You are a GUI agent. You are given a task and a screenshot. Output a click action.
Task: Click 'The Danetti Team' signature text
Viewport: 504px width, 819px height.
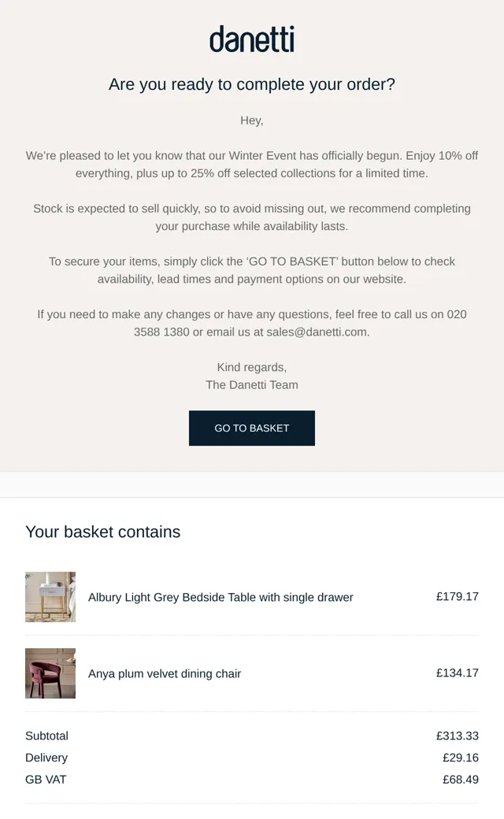pyautogui.click(x=252, y=385)
